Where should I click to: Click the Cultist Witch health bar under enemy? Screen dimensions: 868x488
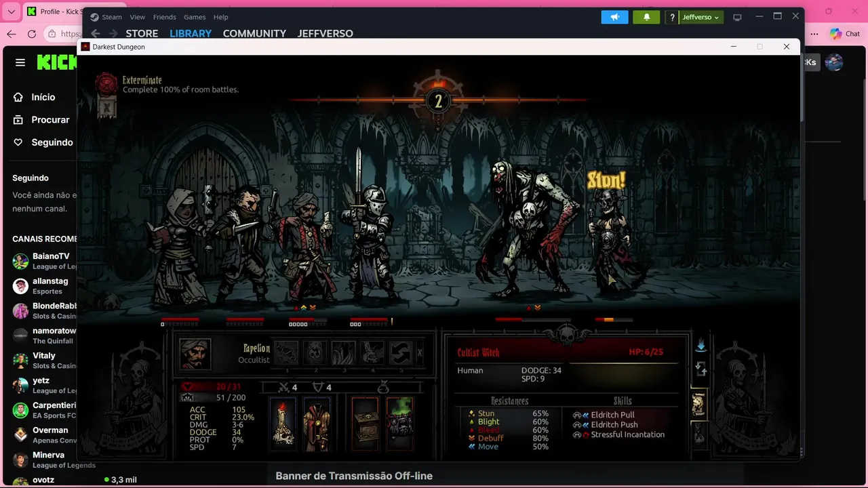(x=614, y=319)
